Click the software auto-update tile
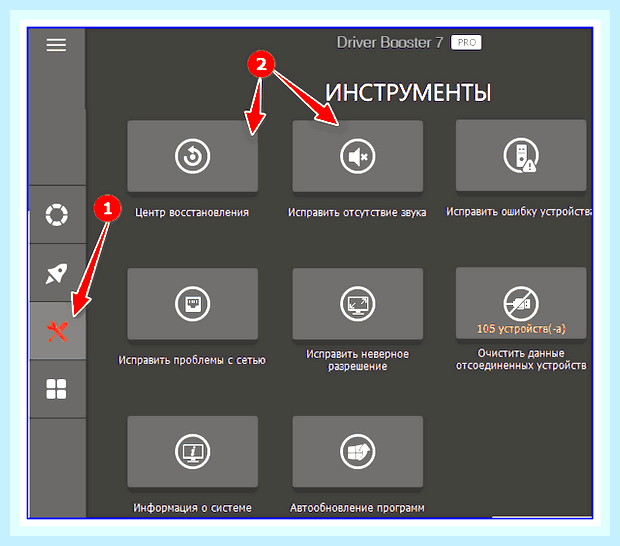Image resolution: width=620 pixels, height=546 pixels. 357,452
